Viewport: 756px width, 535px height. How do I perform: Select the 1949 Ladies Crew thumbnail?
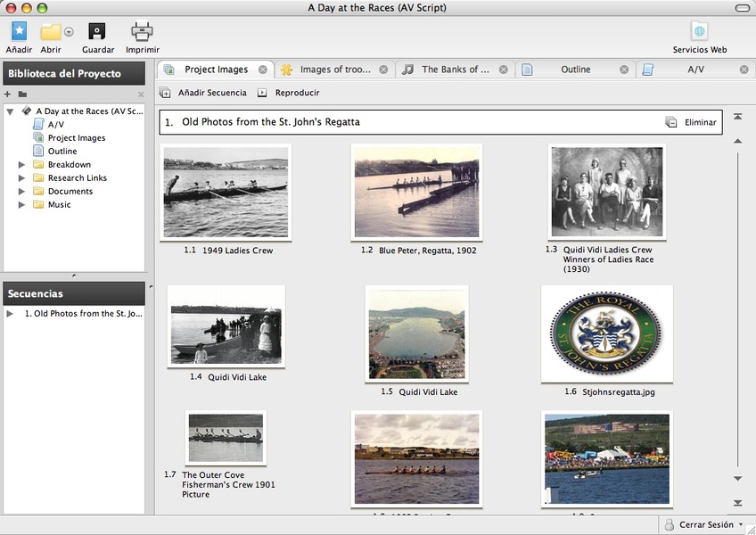226,193
